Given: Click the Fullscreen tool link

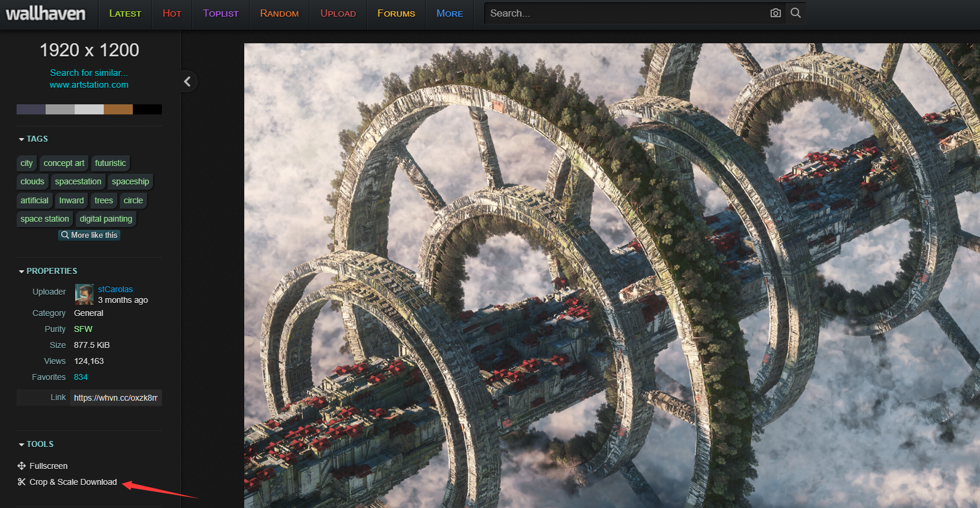Looking at the screenshot, I should coord(49,466).
